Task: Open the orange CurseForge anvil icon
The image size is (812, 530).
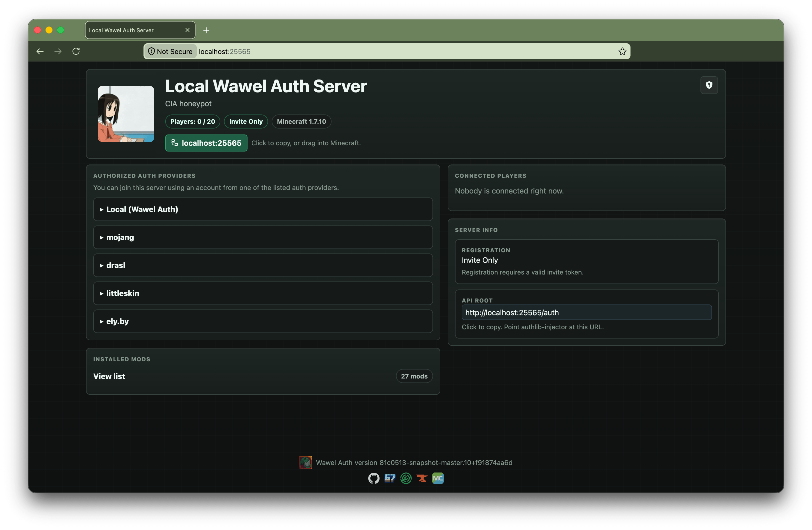Action: 422,478
